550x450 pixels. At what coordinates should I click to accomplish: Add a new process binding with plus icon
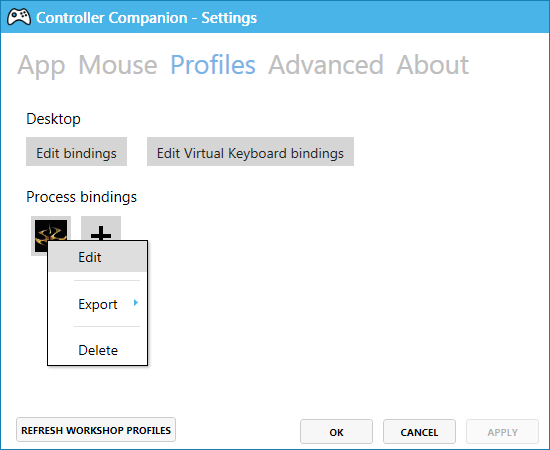[101, 229]
